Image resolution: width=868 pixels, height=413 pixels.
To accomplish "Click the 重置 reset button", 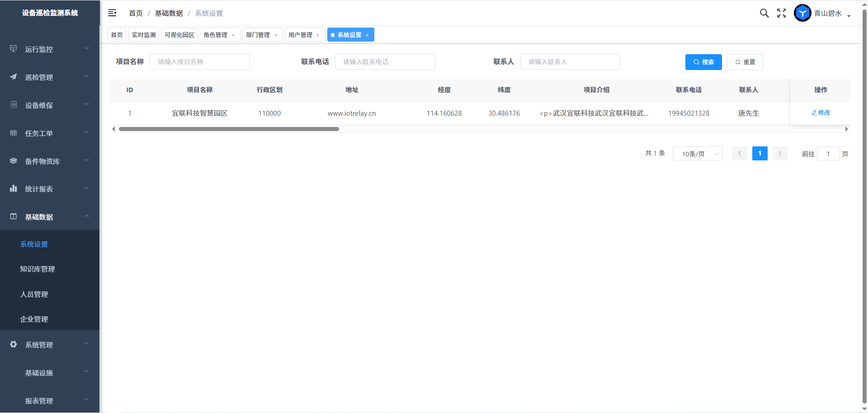I will coord(745,62).
